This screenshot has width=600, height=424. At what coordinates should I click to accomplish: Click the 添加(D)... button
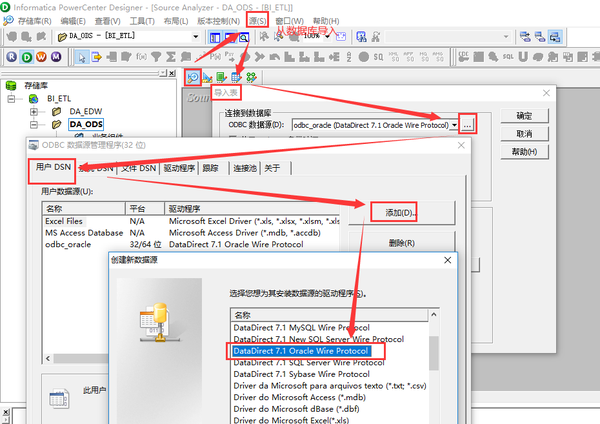tap(401, 213)
